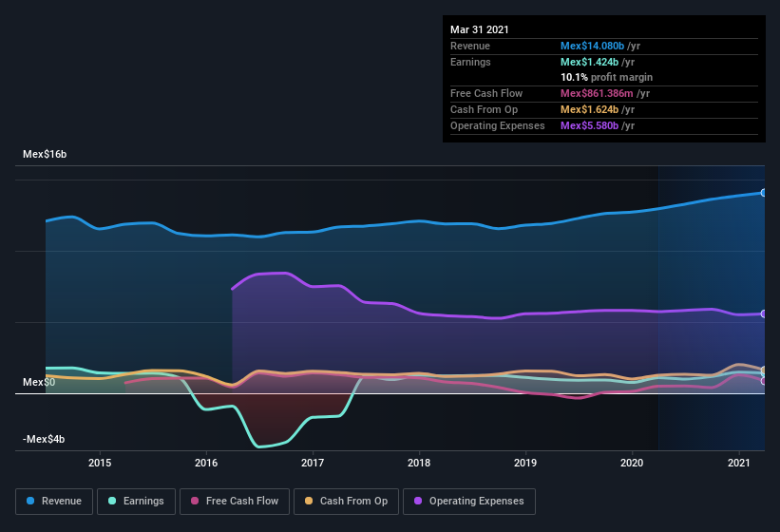Toggle the Earnings legend button
The image size is (780, 532).
tap(137, 501)
